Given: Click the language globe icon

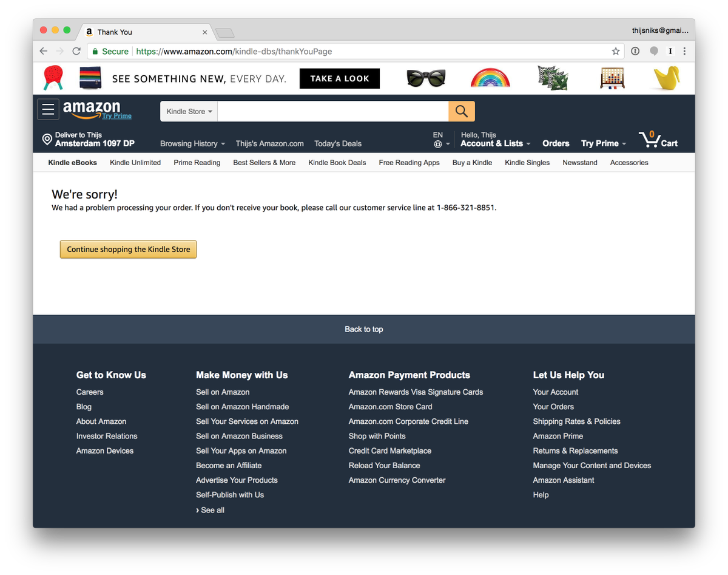Looking at the screenshot, I should coord(438,145).
